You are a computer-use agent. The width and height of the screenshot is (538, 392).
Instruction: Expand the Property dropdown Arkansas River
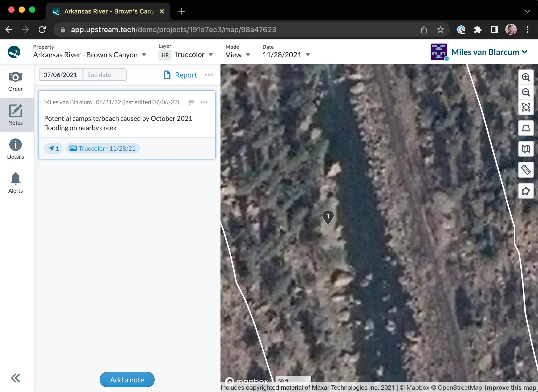pos(90,55)
